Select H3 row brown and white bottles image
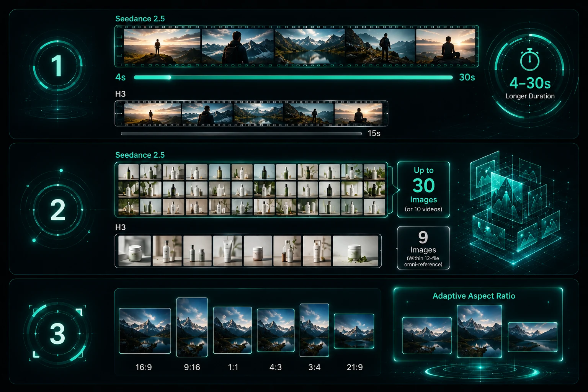This screenshot has height=392, width=588. click(287, 251)
